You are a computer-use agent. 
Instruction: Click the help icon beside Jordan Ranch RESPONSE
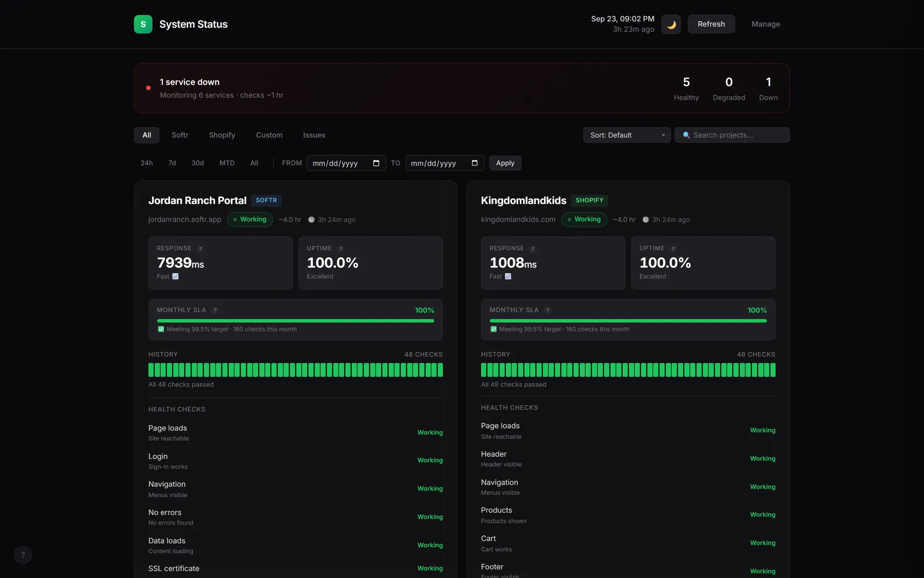pyautogui.click(x=200, y=249)
